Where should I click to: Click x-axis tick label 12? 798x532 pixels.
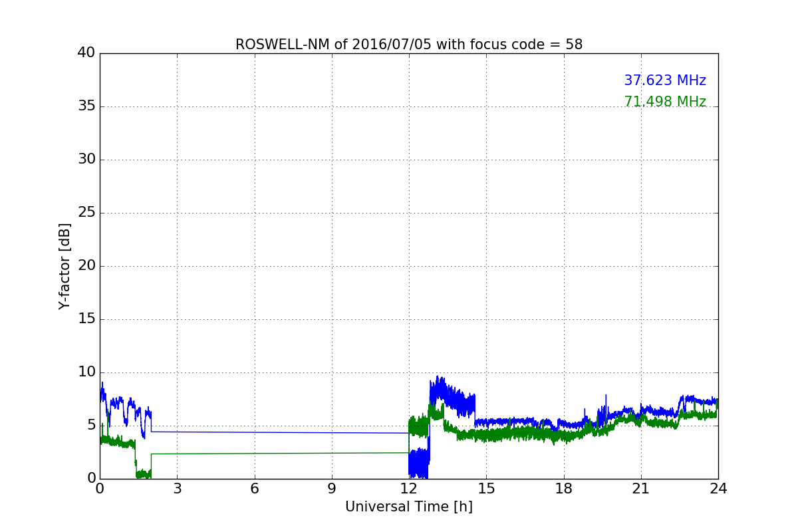click(x=409, y=488)
